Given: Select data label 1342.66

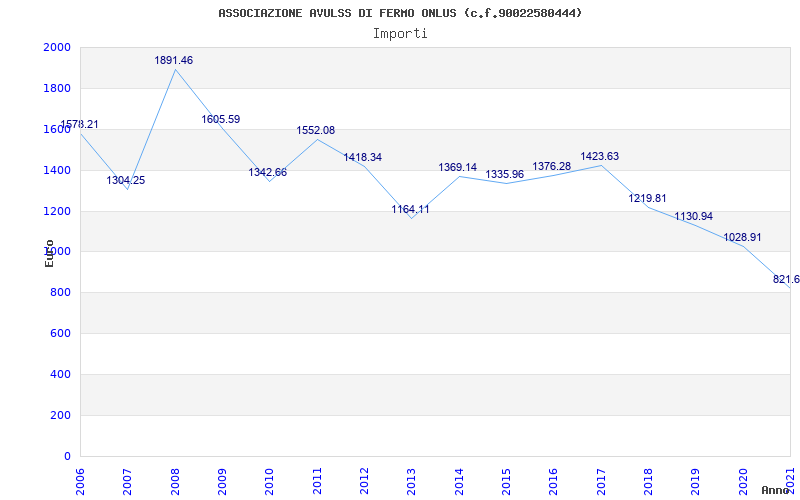Looking at the screenshot, I should pyautogui.click(x=268, y=172).
